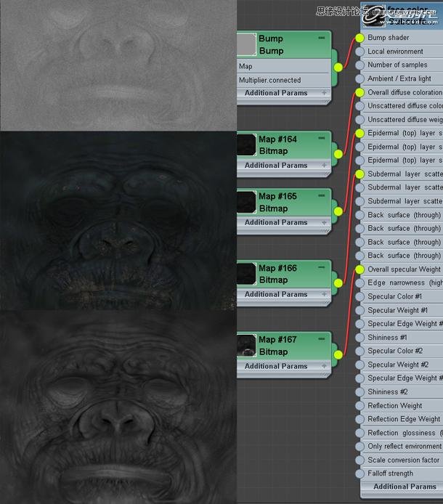443x504 pixels.
Task: Click the Falloff strength parameter label
Action: click(390, 473)
